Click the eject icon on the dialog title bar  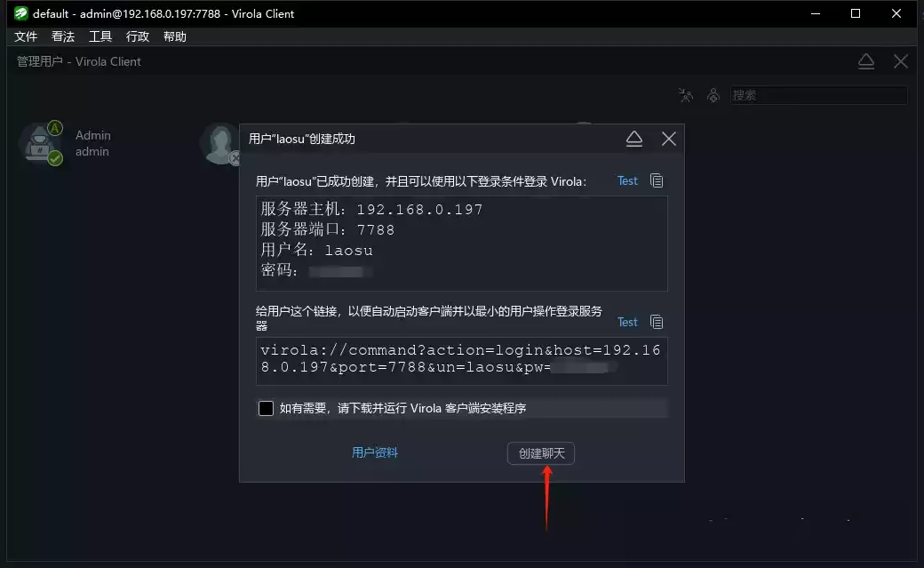(634, 139)
